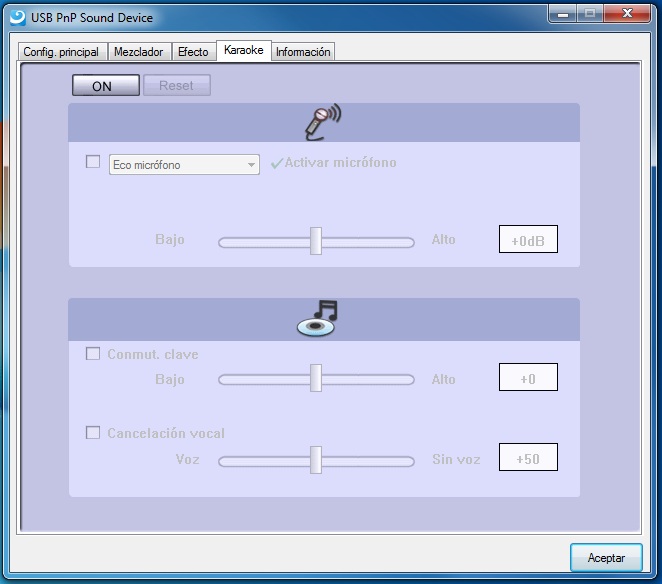Open the Eco micrófono dropdown
The height and width of the screenshot is (584, 662).
click(x=184, y=164)
